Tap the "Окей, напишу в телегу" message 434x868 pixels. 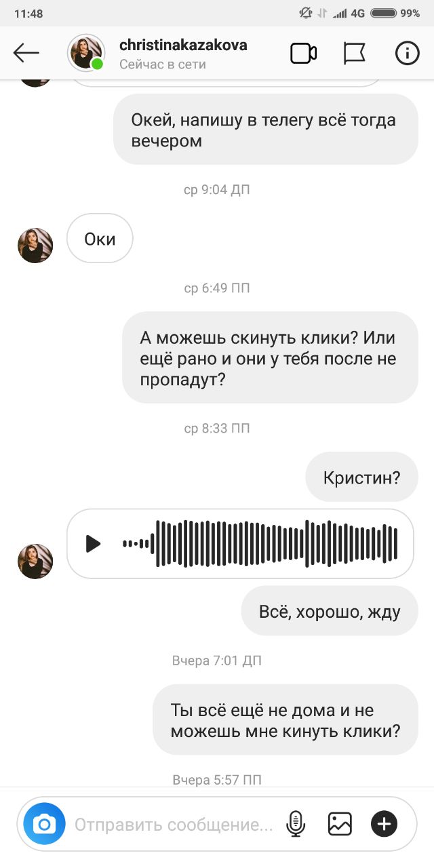[266, 129]
